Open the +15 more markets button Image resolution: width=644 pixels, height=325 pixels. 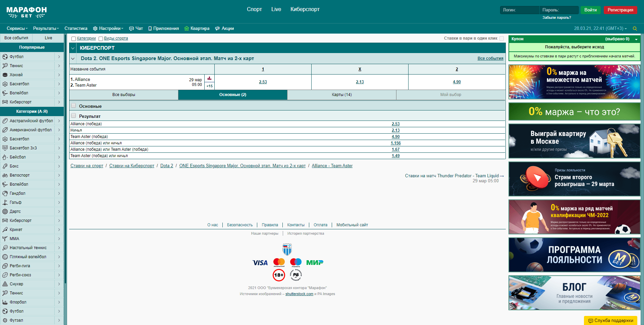pyautogui.click(x=210, y=86)
